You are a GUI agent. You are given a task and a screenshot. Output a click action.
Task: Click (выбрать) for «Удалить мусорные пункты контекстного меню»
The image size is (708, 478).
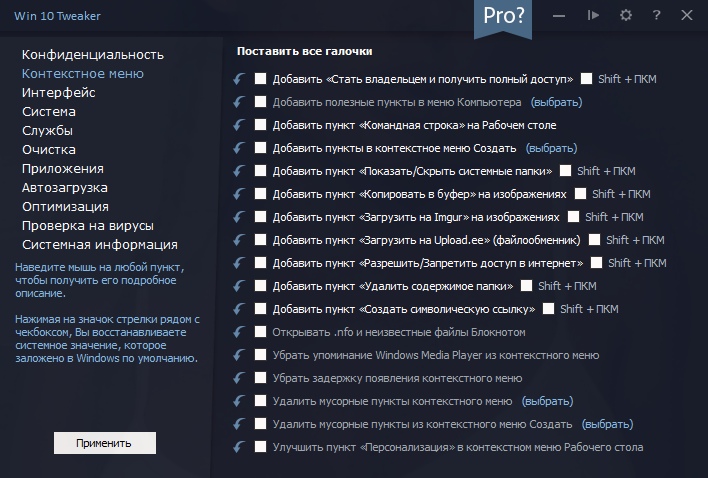click(x=547, y=402)
